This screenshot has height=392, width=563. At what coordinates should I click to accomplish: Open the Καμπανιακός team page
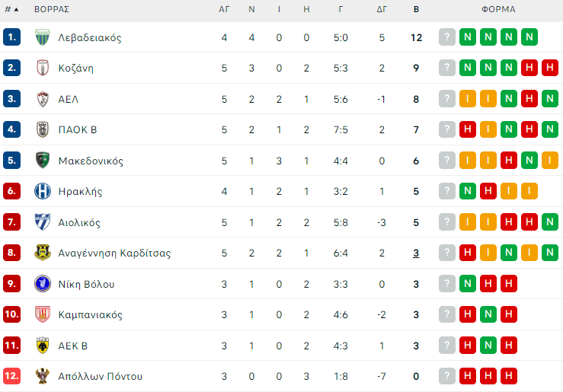click(90, 314)
